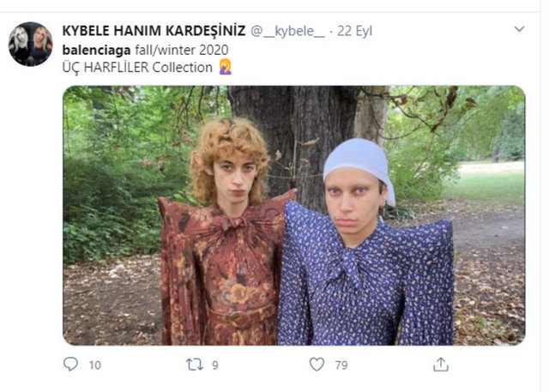View the reply count 10
The image size is (549, 392).
coord(95,365)
